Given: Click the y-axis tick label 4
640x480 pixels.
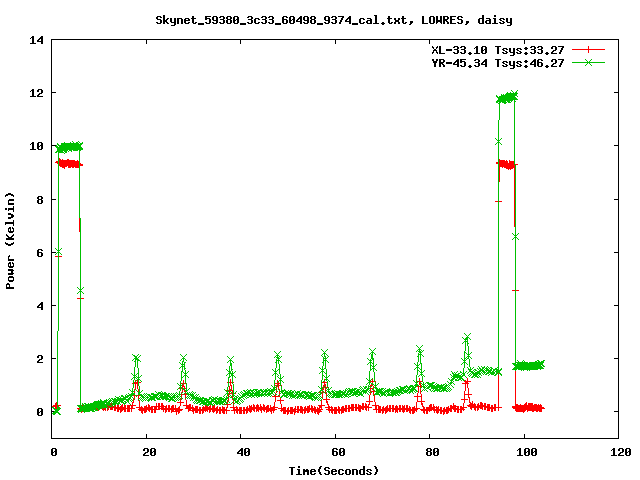Looking at the screenshot, I should pos(40,306).
